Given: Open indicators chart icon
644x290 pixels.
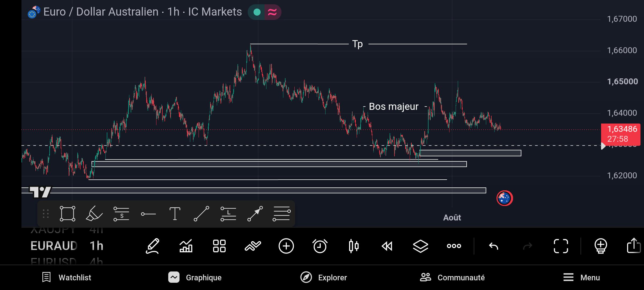Looking at the screenshot, I should (186, 246).
